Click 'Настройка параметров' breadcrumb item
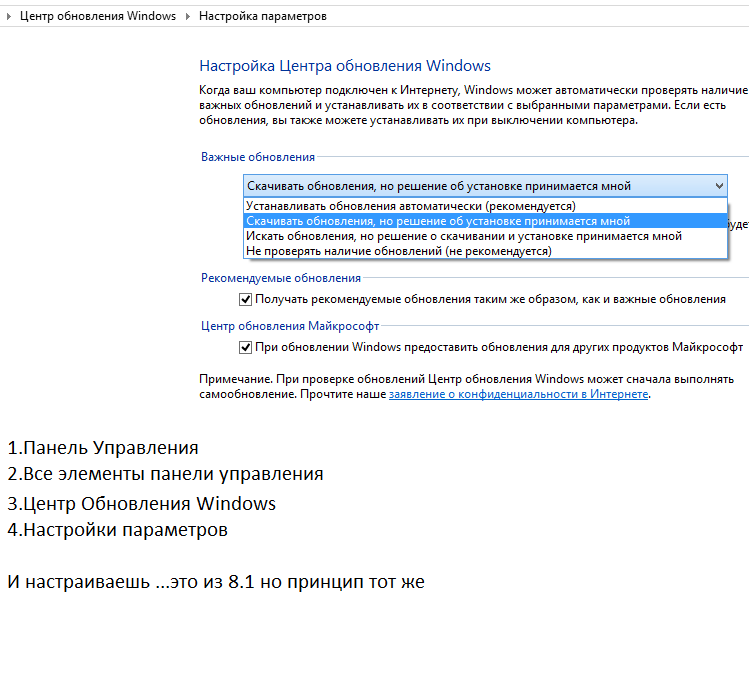The width and height of the screenshot is (749, 673). coord(263,16)
